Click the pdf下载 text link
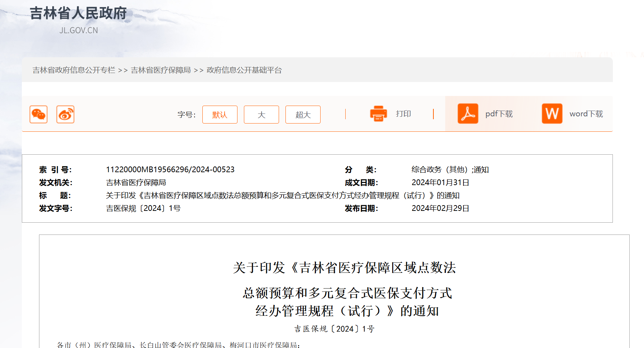The height and width of the screenshot is (348, 644). (x=499, y=114)
